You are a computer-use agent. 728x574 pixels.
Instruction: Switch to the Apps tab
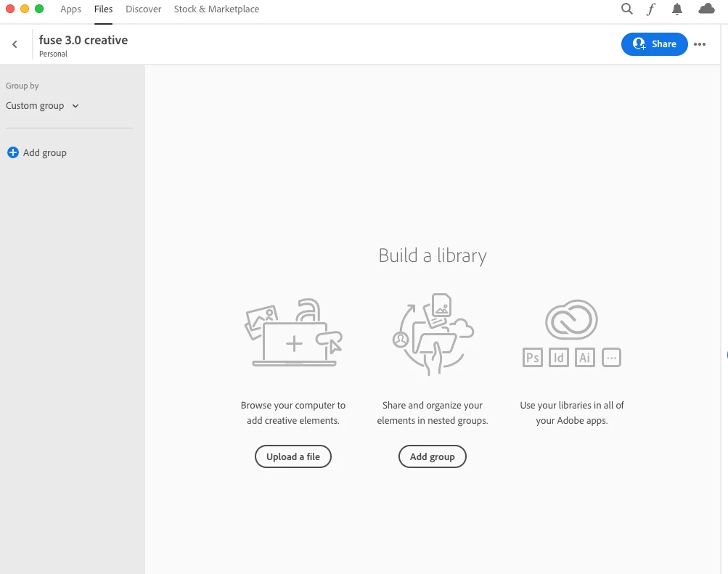(70, 9)
